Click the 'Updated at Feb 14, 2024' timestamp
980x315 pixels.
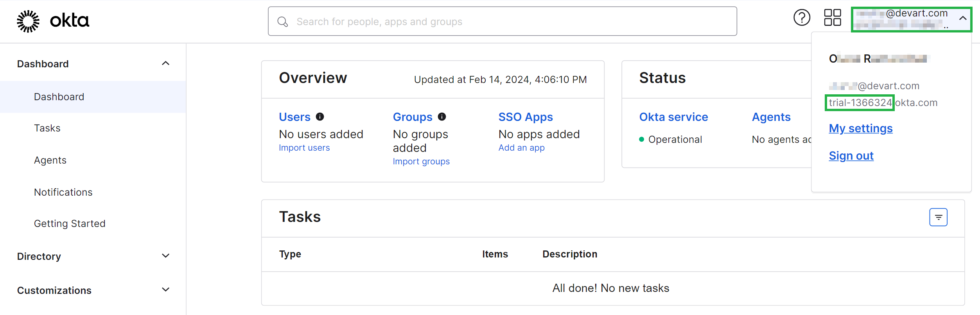pos(501,80)
